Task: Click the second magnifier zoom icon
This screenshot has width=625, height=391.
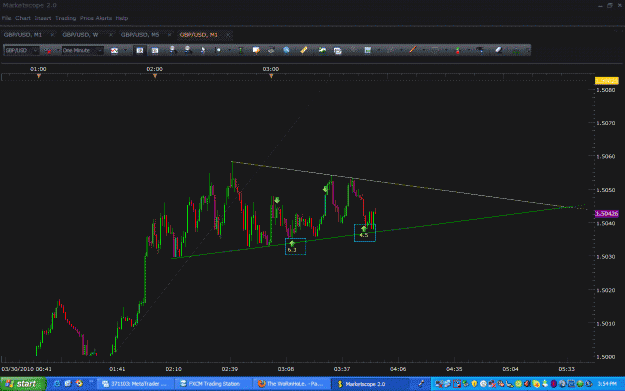Action: pyautogui.click(x=188, y=50)
